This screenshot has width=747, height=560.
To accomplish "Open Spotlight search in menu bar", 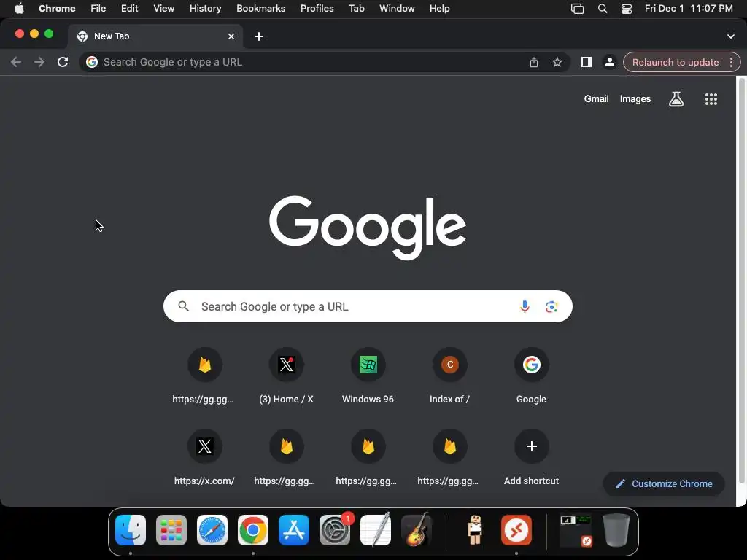I will click(602, 9).
